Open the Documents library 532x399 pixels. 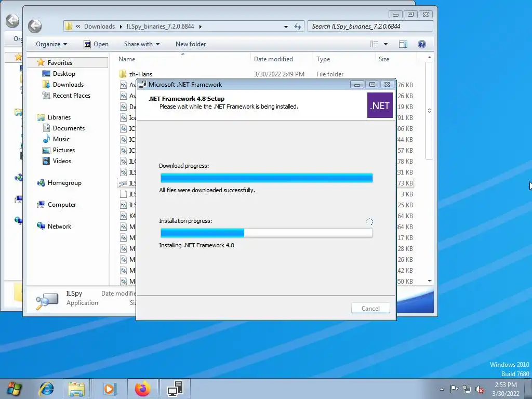(x=69, y=128)
